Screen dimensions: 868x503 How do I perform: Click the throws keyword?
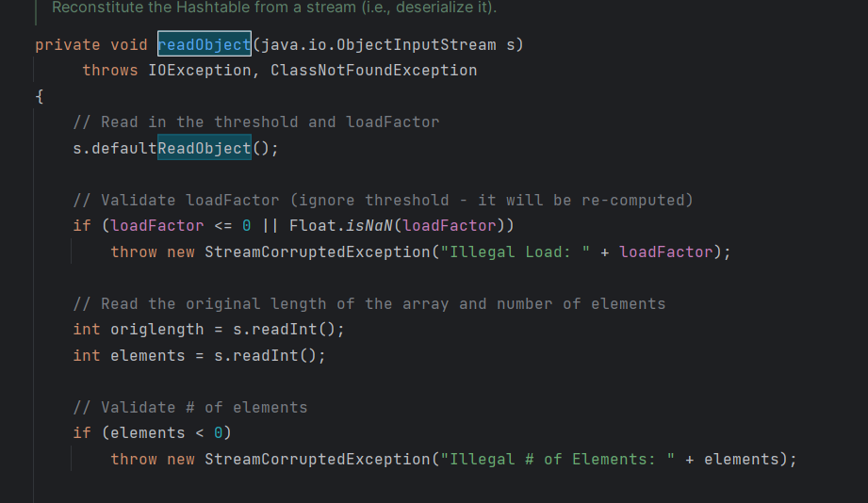110,71
